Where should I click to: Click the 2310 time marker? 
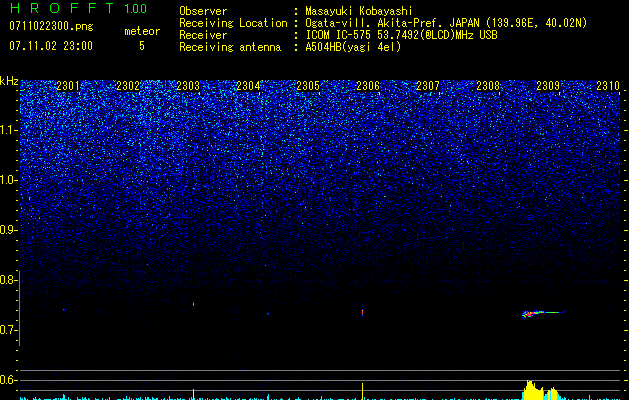pyautogui.click(x=608, y=86)
